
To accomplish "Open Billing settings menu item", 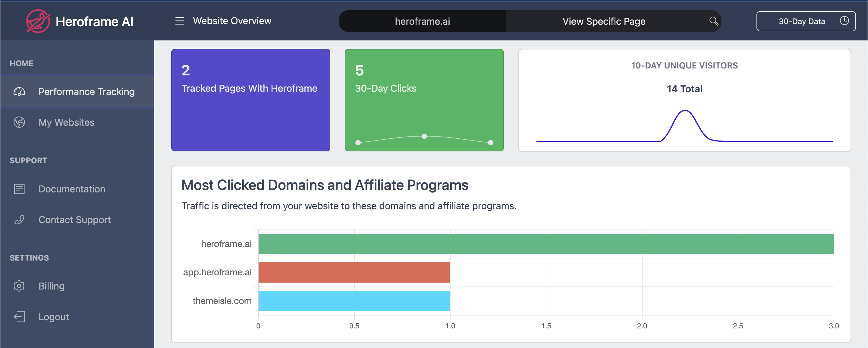I will pos(77,286).
